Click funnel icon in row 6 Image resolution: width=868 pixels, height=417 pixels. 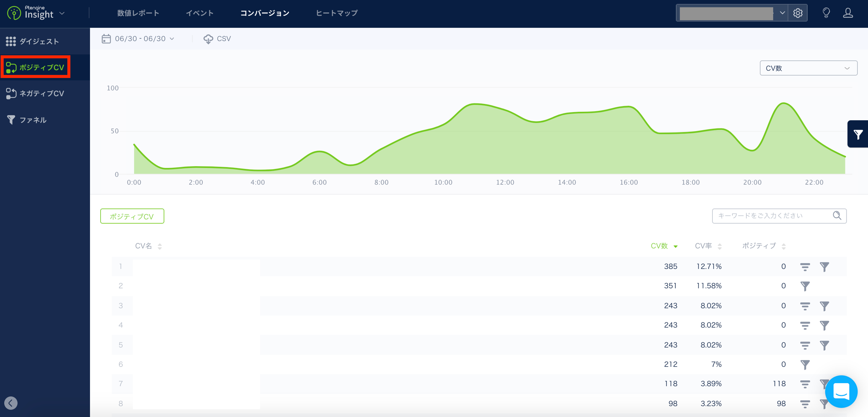pyautogui.click(x=805, y=364)
